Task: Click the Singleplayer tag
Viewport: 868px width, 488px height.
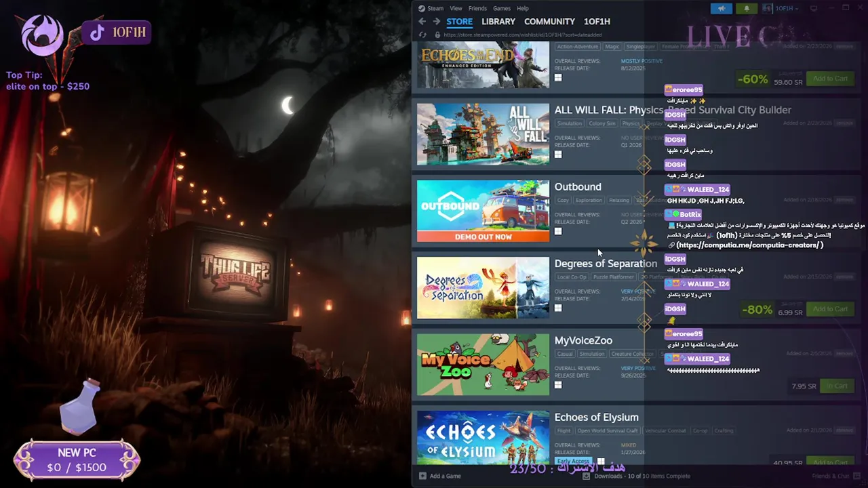Action: (x=641, y=47)
